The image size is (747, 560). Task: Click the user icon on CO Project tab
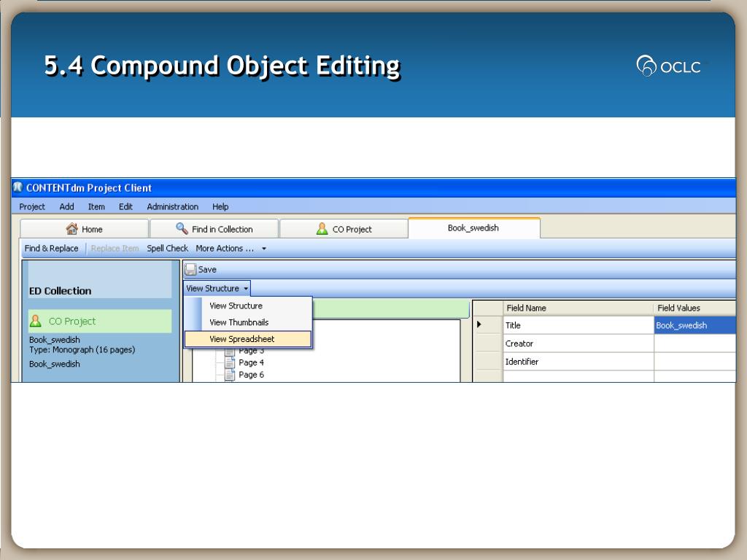322,229
